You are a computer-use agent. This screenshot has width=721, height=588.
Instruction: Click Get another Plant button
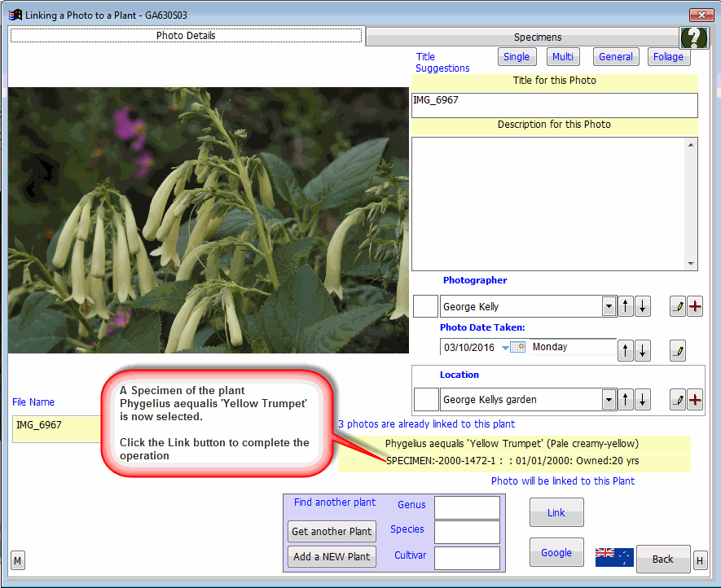pos(332,532)
